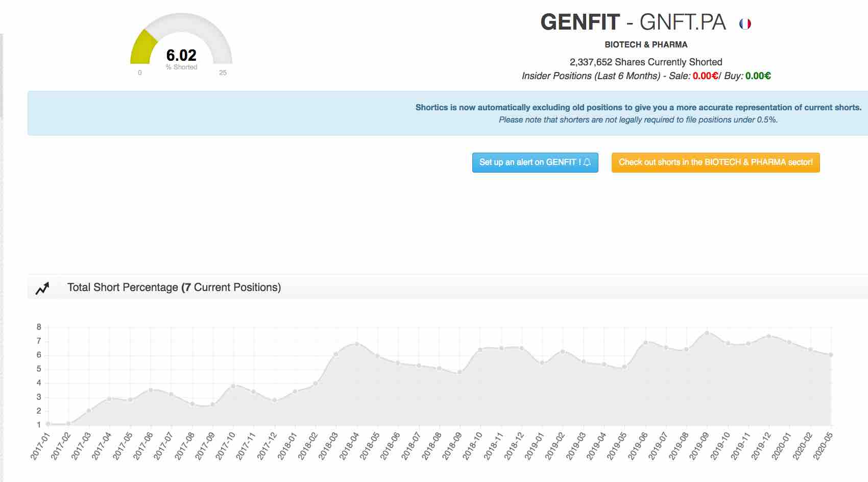Click the gauge maximum label 25
Screen dimensions: 868x482
[x=223, y=73]
